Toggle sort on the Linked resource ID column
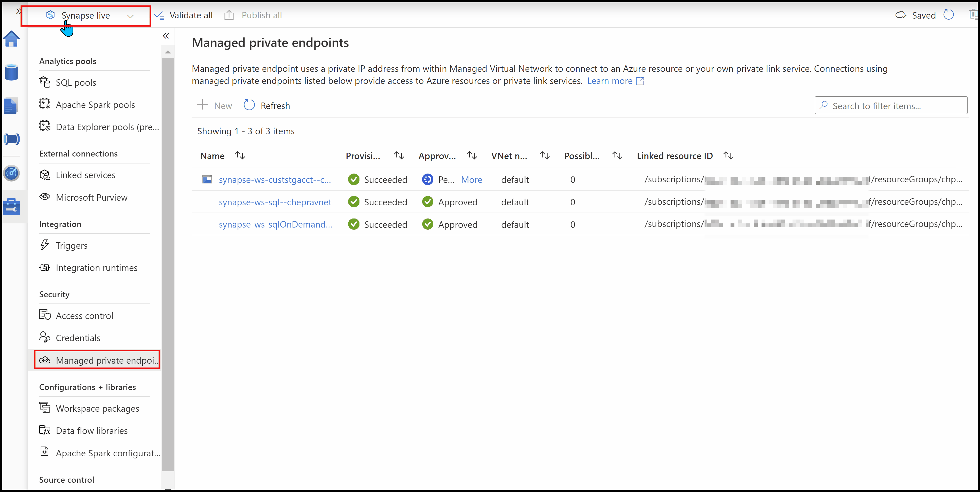Screen dimensions: 980x492 728,155
